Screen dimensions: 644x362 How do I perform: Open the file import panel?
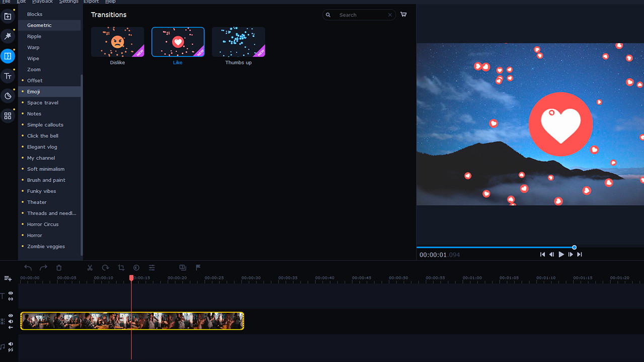point(8,16)
